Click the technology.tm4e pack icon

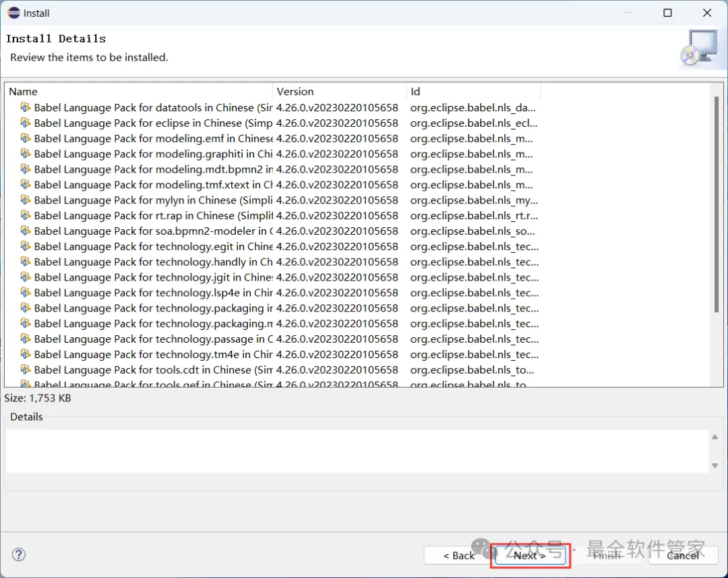tap(26, 354)
